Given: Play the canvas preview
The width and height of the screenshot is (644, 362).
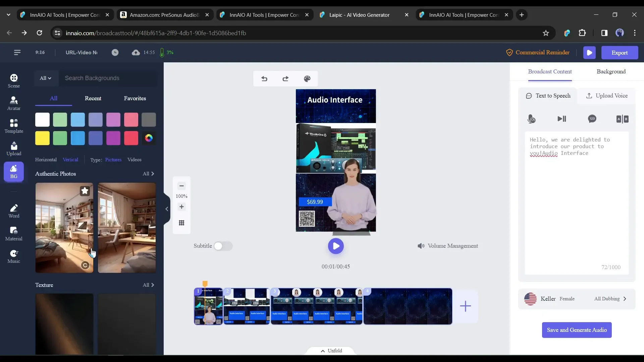Looking at the screenshot, I should tap(336, 246).
